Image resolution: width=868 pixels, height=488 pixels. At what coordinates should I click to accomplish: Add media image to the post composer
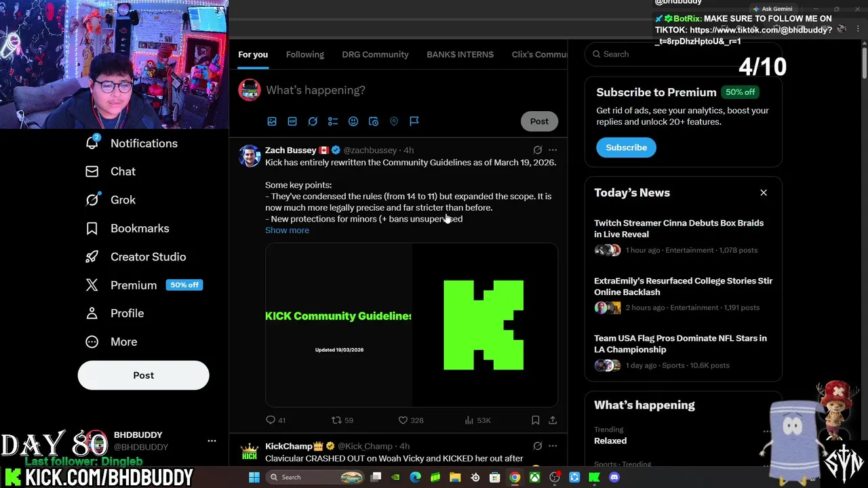pos(272,121)
